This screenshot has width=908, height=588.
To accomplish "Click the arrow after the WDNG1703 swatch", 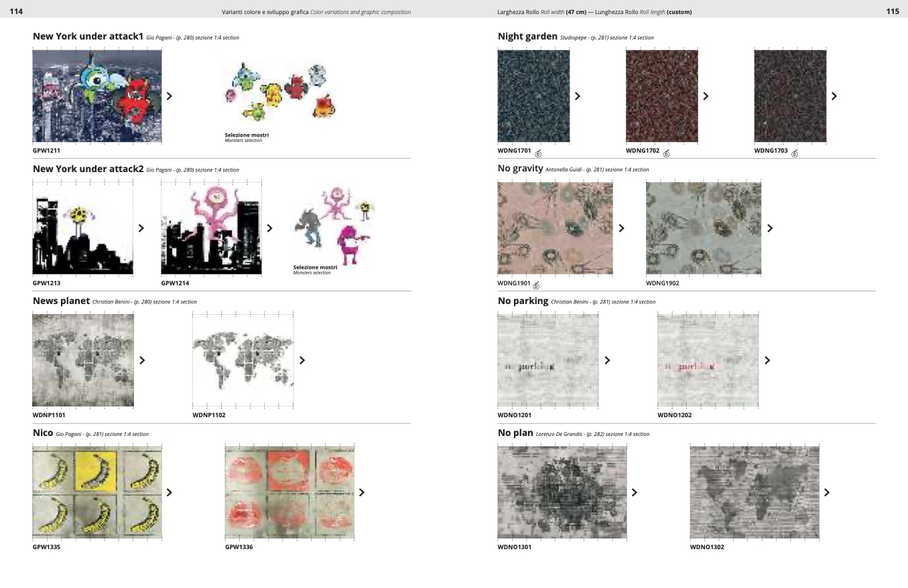I will 834,96.
